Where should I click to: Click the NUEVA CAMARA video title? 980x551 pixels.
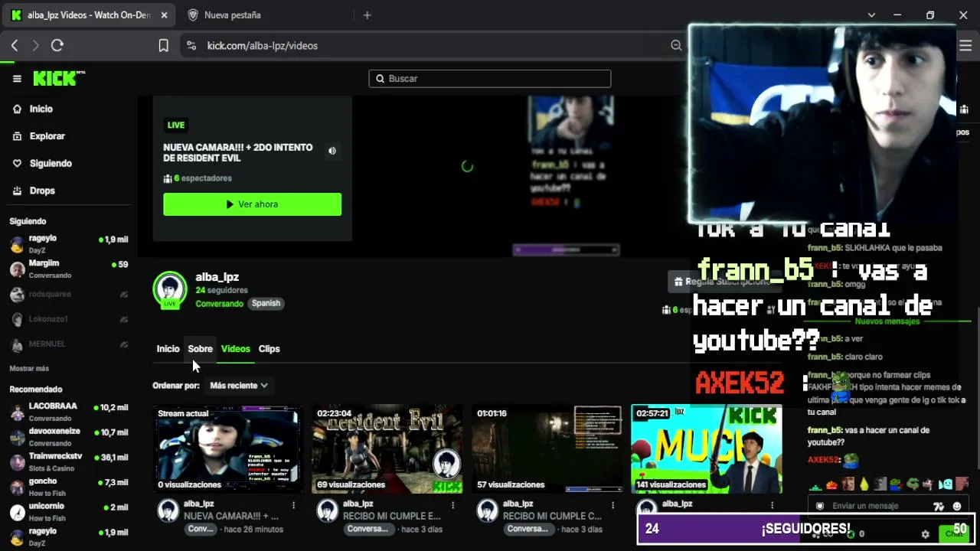tap(231, 517)
